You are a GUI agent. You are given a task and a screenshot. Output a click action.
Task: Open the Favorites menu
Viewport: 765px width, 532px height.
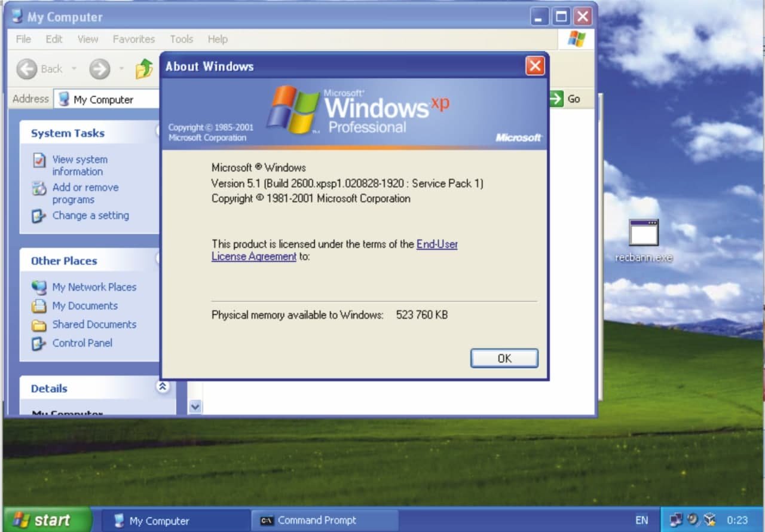tap(134, 39)
